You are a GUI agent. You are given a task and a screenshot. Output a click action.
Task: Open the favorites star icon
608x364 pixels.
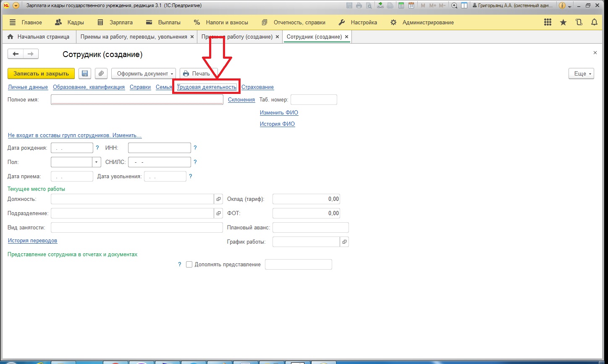[x=563, y=22]
